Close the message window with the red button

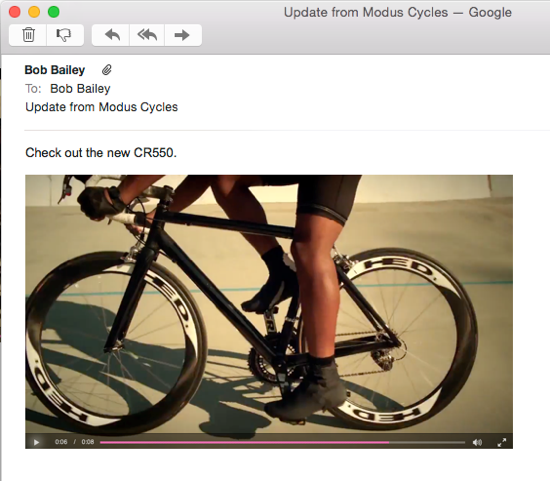[15, 12]
